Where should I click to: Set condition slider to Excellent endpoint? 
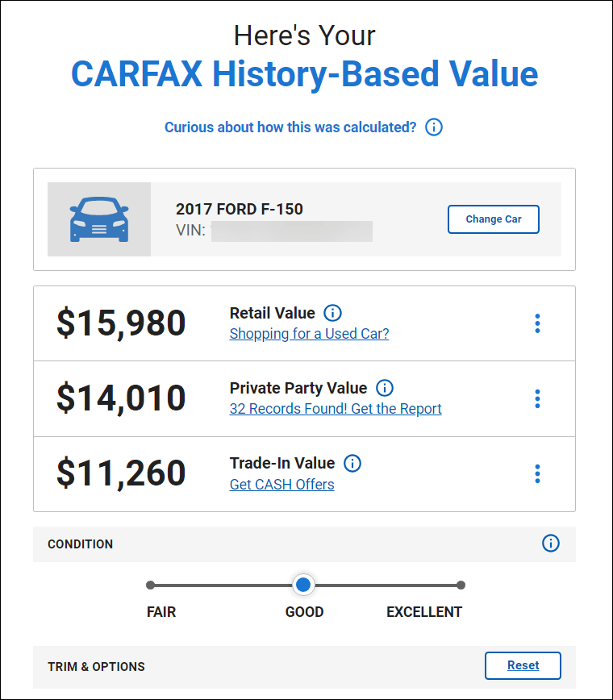click(x=461, y=585)
